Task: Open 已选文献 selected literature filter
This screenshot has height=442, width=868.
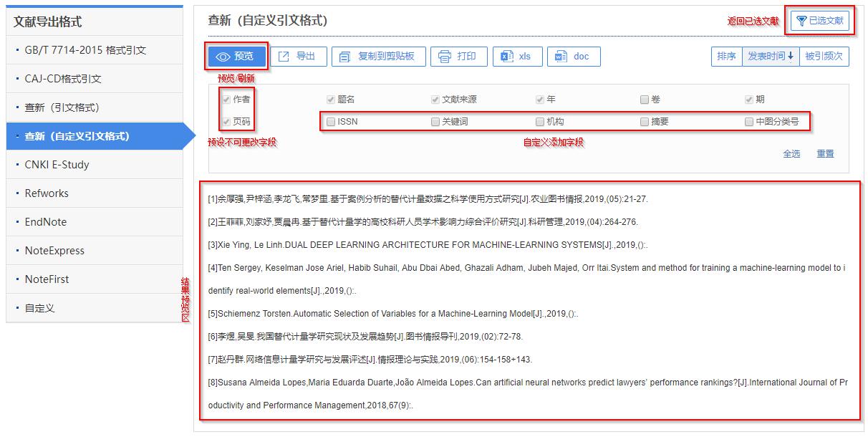Action: (x=820, y=21)
